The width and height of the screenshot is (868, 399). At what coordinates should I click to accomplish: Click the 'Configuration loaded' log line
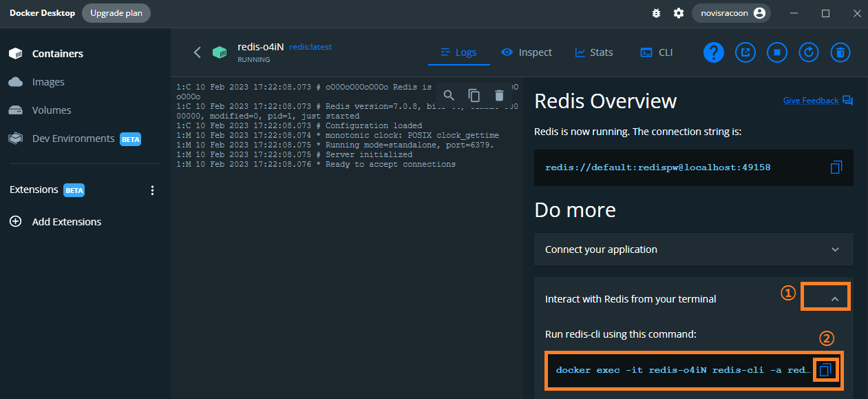point(299,126)
